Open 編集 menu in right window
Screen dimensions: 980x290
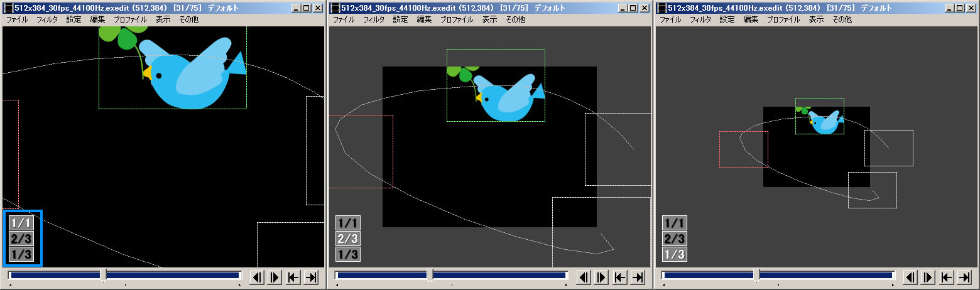pyautogui.click(x=751, y=19)
